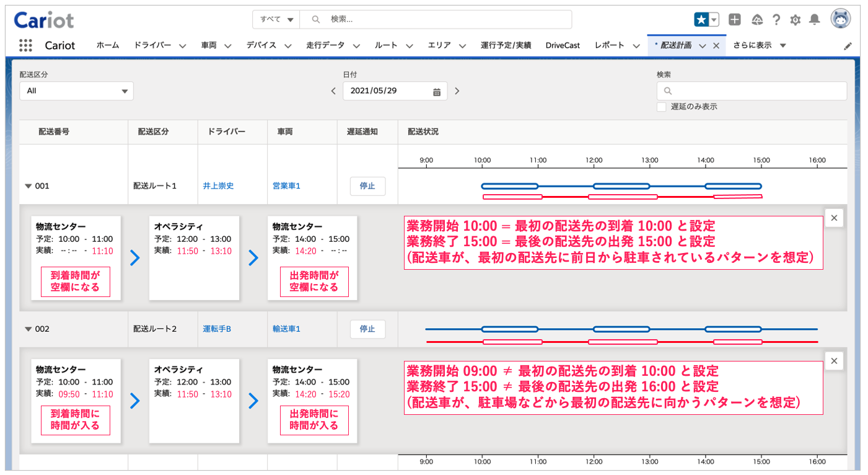Open favorites list dropdown arrow
868x475 pixels.
[714, 20]
